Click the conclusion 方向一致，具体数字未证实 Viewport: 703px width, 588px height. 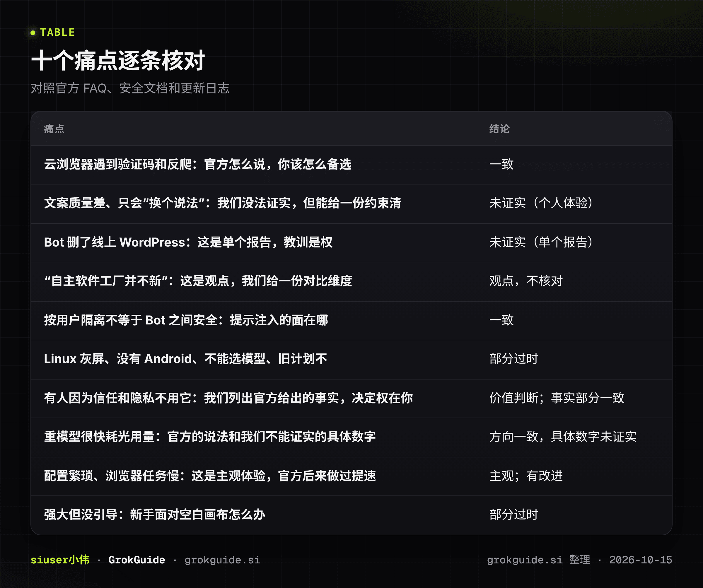click(563, 436)
